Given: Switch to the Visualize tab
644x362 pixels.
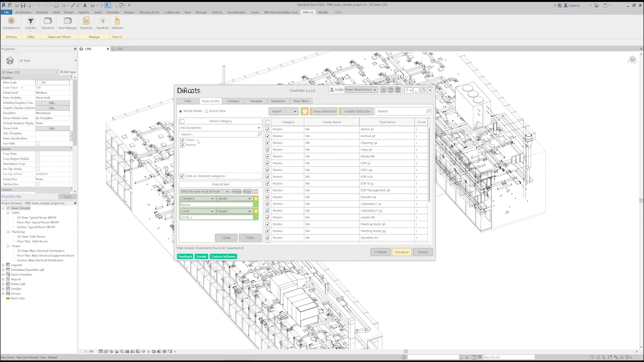Looking at the screenshot, I should click(256, 101).
